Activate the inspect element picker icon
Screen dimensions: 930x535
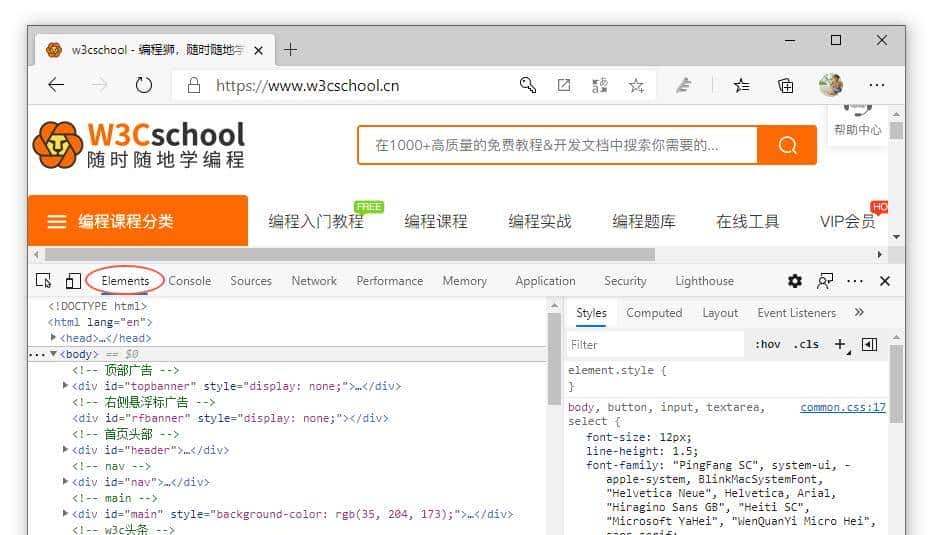coord(44,281)
